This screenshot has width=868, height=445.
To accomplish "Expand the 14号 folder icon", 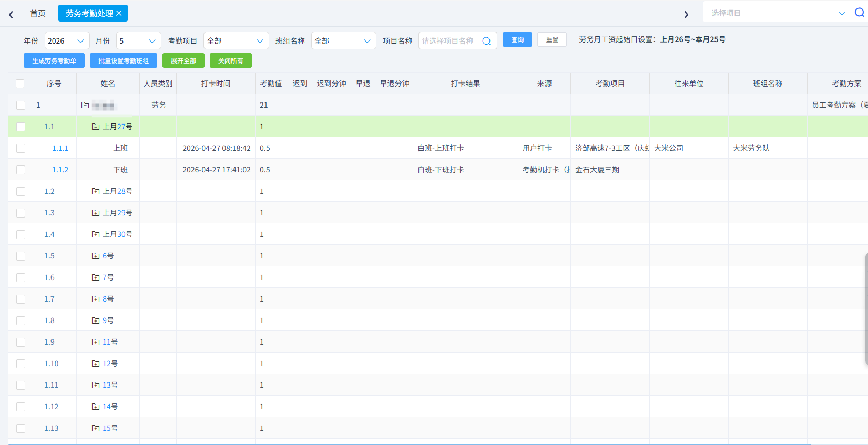I will 96,407.
